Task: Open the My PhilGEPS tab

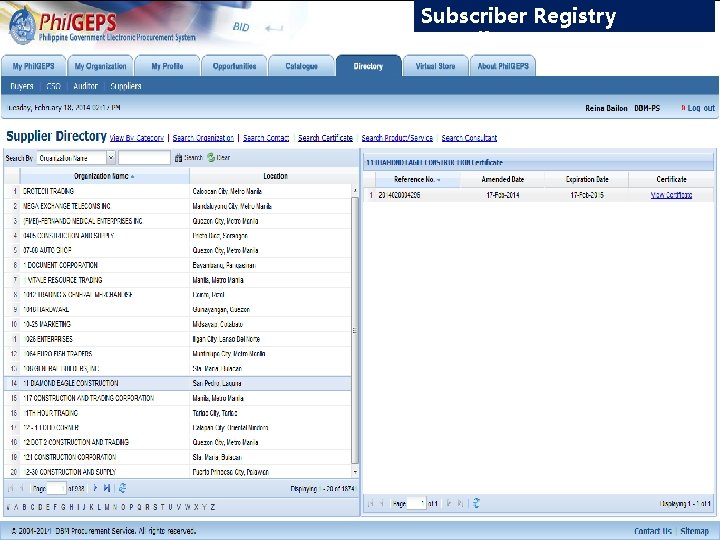Action: pos(34,66)
